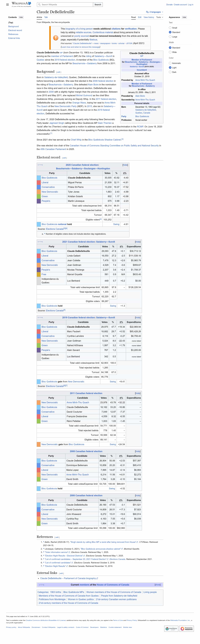200x644 pixels.
Task: Open the main menu hamburger icon
Action: 7,4
